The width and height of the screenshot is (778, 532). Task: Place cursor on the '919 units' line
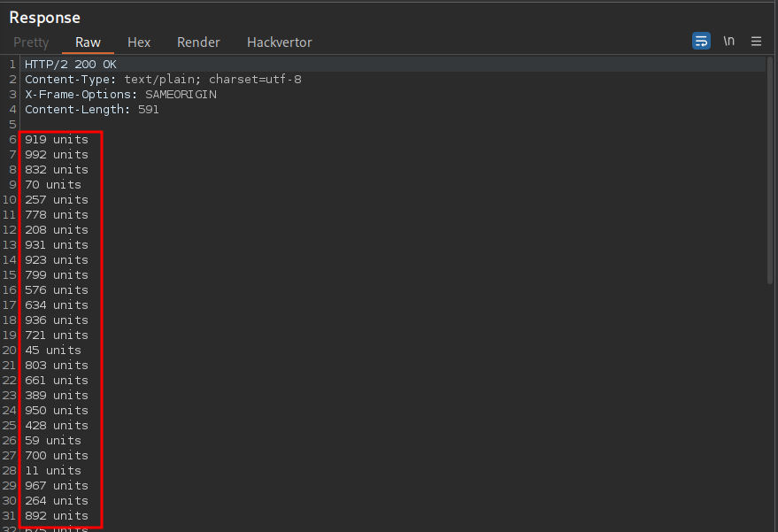click(57, 140)
